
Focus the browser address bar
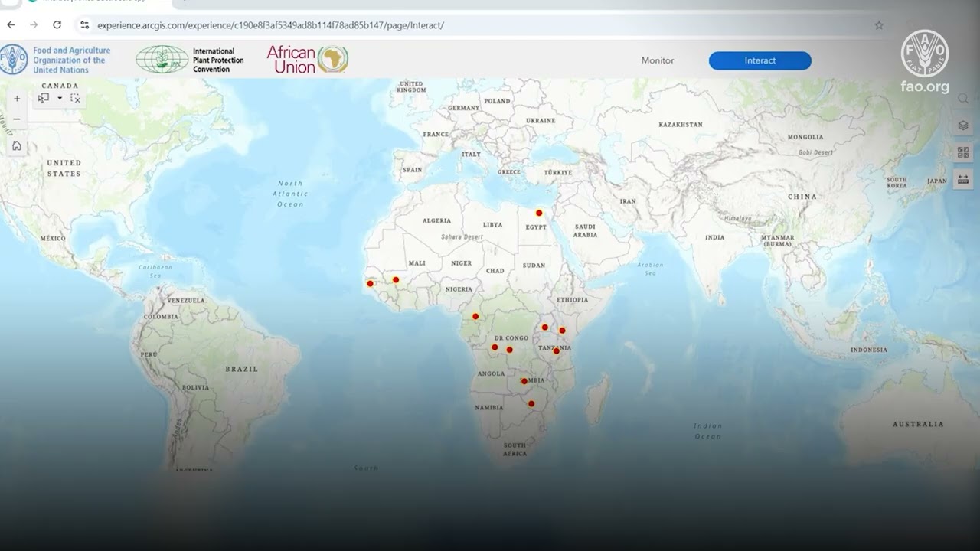click(482, 25)
